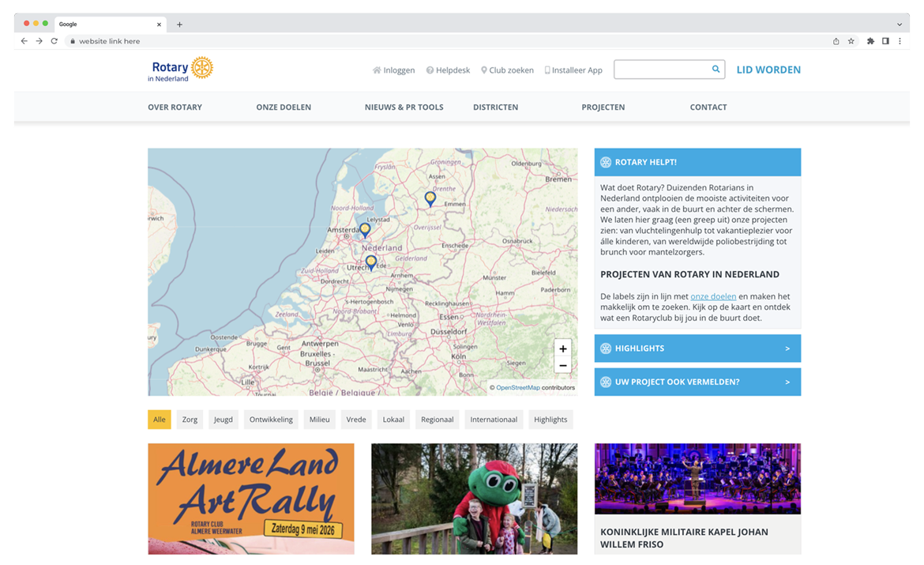Reload the page

[x=54, y=41]
